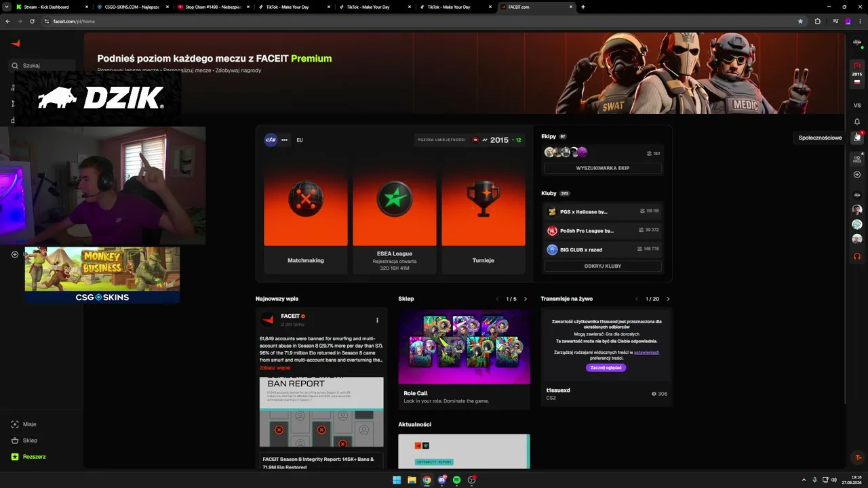Open the notifications bell in the right sidebar
This screenshot has width=868, height=488.
pos(857,121)
